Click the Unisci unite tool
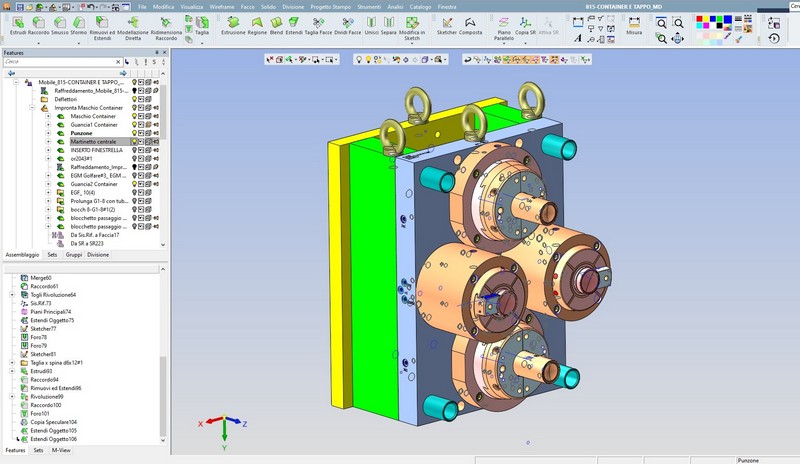The image size is (800, 464). (x=372, y=24)
